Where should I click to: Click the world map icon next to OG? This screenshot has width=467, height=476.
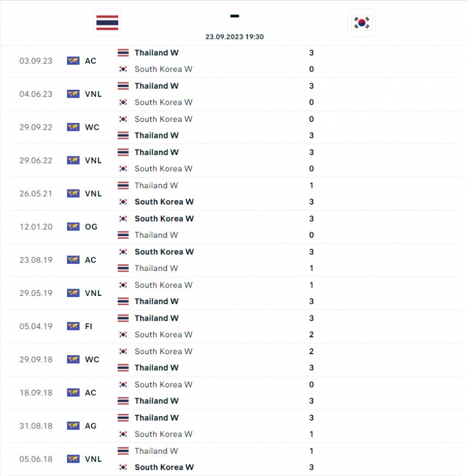(73, 227)
